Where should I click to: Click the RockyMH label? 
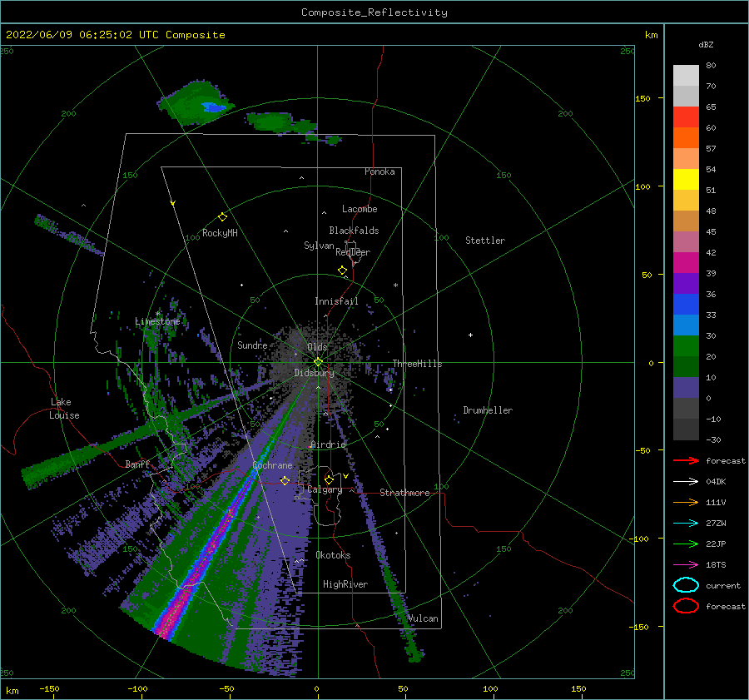[x=220, y=233]
